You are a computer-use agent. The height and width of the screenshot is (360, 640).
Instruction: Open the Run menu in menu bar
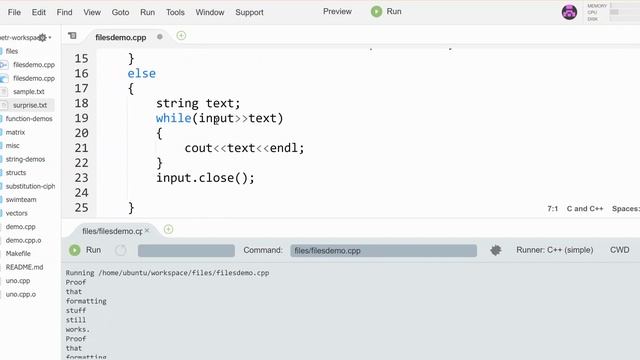coord(147,12)
